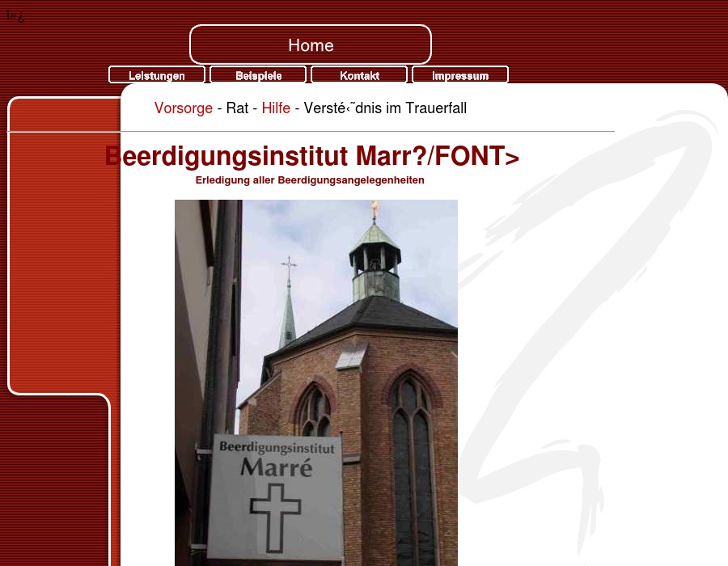View the Impressum page
Image resolution: width=728 pixels, height=566 pixels.
(460, 75)
